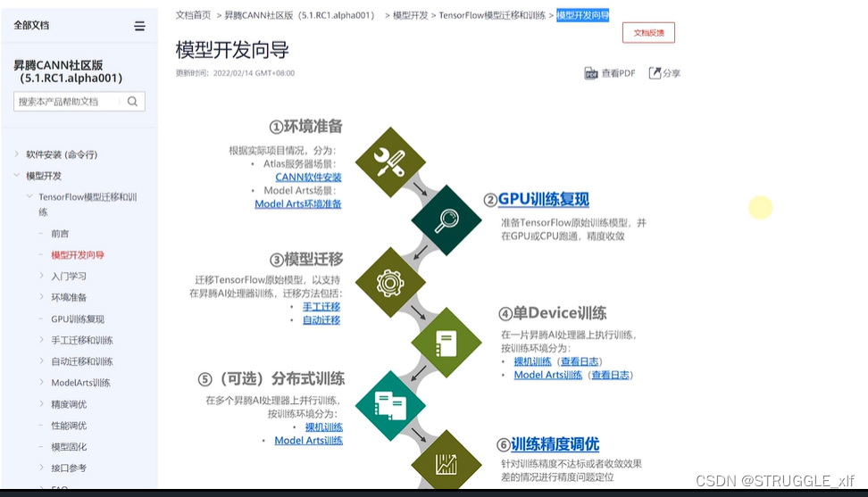This screenshot has width=868, height=497.
Task: Open 模型固化 in the sidebar
Action: (x=69, y=447)
